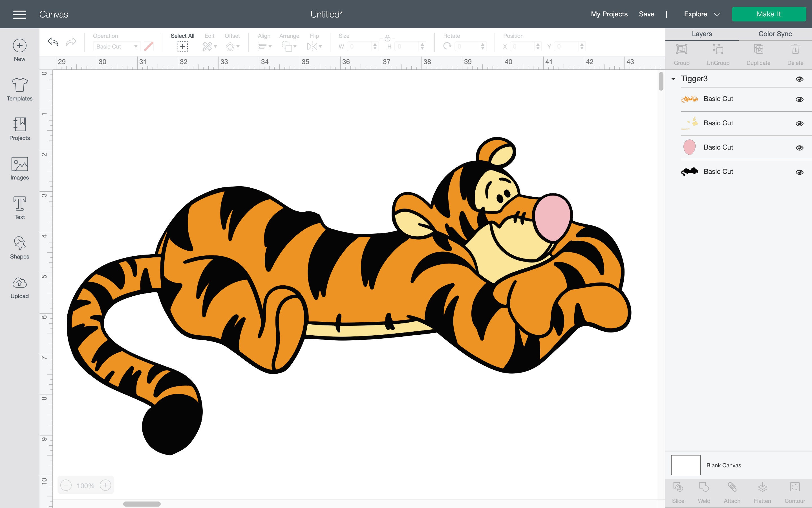812x508 pixels.
Task: Open the hamburger menu
Action: (19, 14)
